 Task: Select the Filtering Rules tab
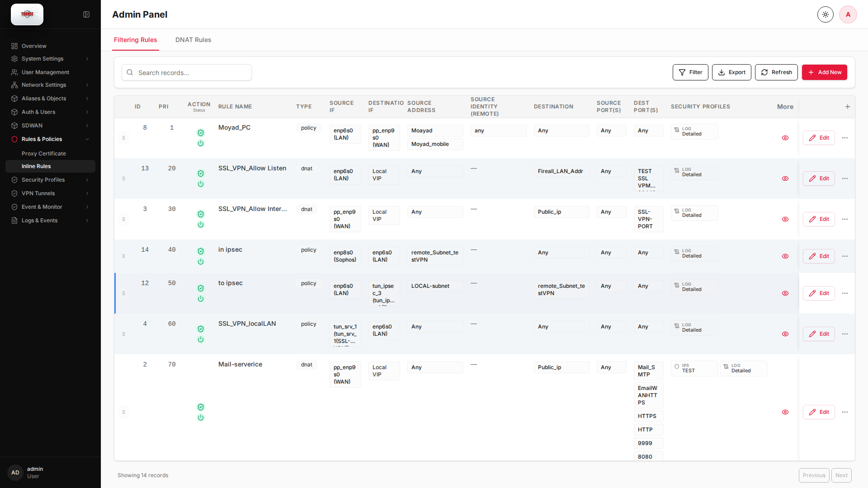point(135,40)
